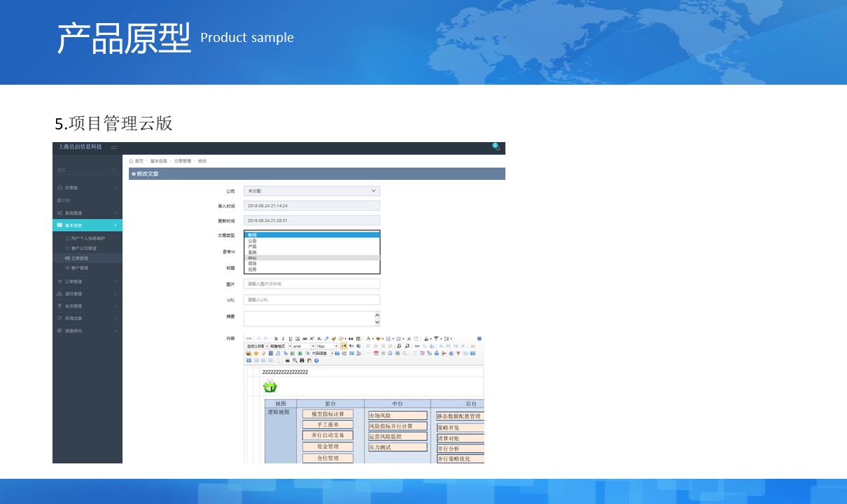Click the attachment paperclip icon in editor
The height and width of the screenshot is (504, 847).
pos(286,353)
